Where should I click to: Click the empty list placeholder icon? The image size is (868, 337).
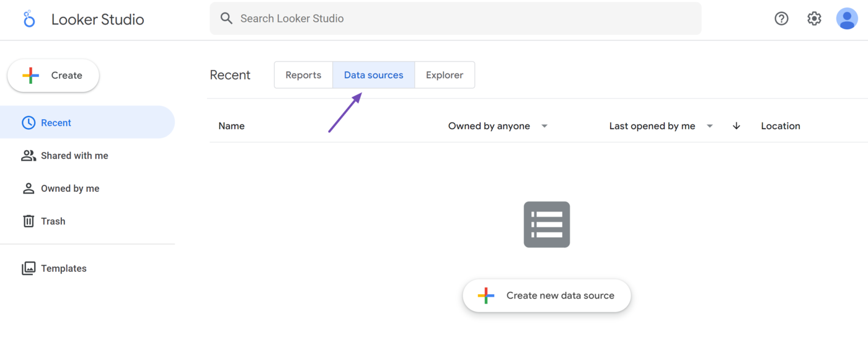pyautogui.click(x=547, y=225)
